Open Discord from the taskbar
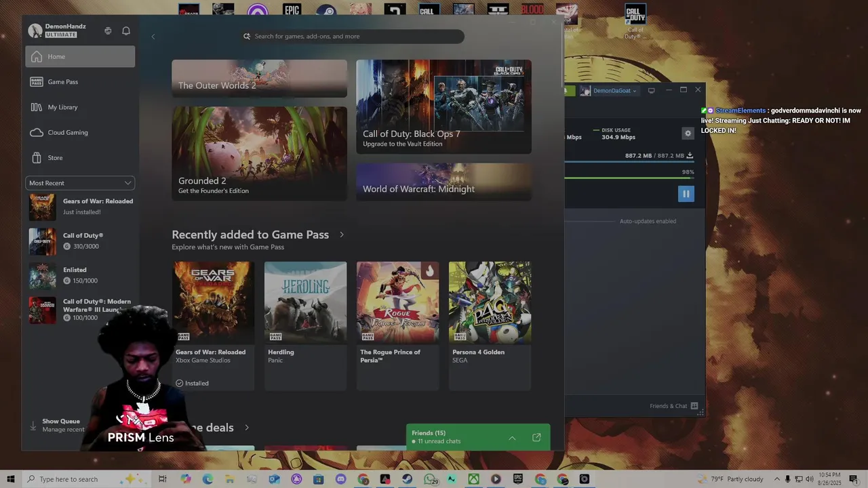The height and width of the screenshot is (488, 868). point(341,479)
